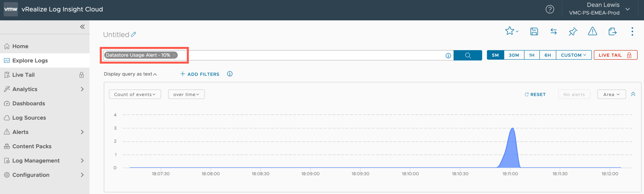This screenshot has height=194, width=644.
Task: Select the 5M time range
Action: click(x=495, y=55)
